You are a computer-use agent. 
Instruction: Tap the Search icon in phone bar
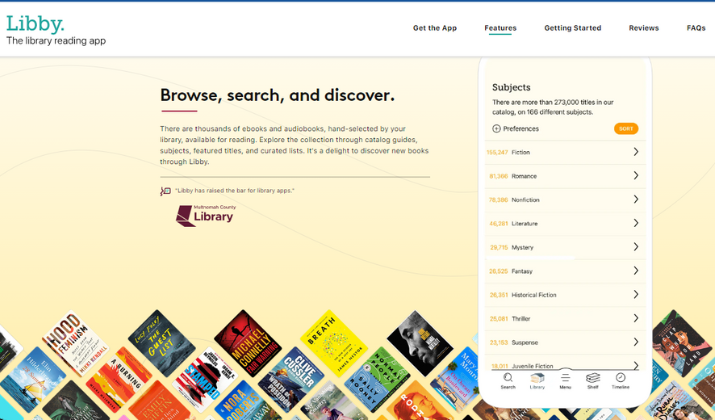[x=508, y=378]
